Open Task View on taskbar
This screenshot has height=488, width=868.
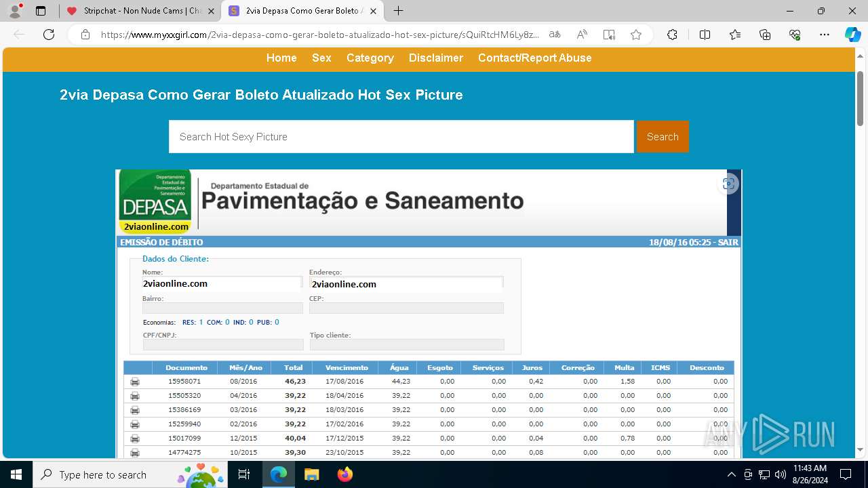coord(245,474)
